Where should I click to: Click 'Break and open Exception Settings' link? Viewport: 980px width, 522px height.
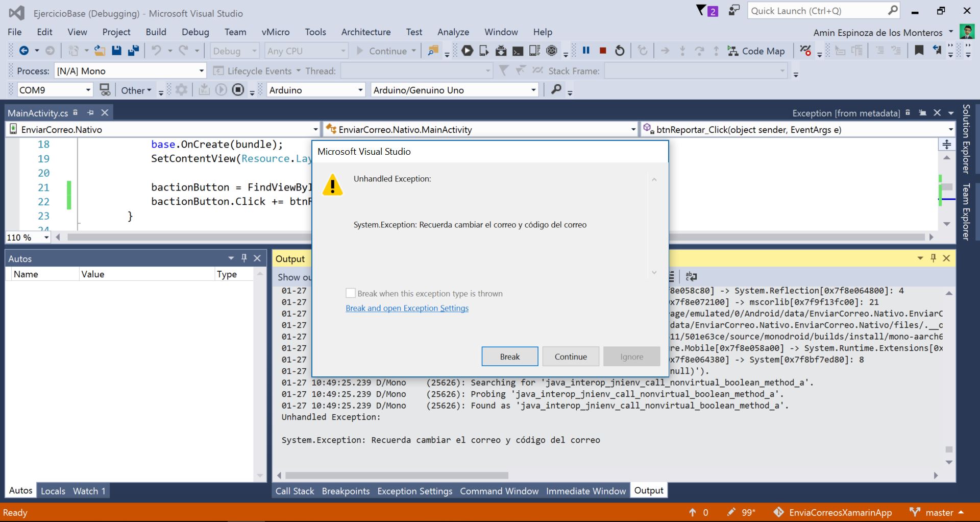click(x=407, y=308)
